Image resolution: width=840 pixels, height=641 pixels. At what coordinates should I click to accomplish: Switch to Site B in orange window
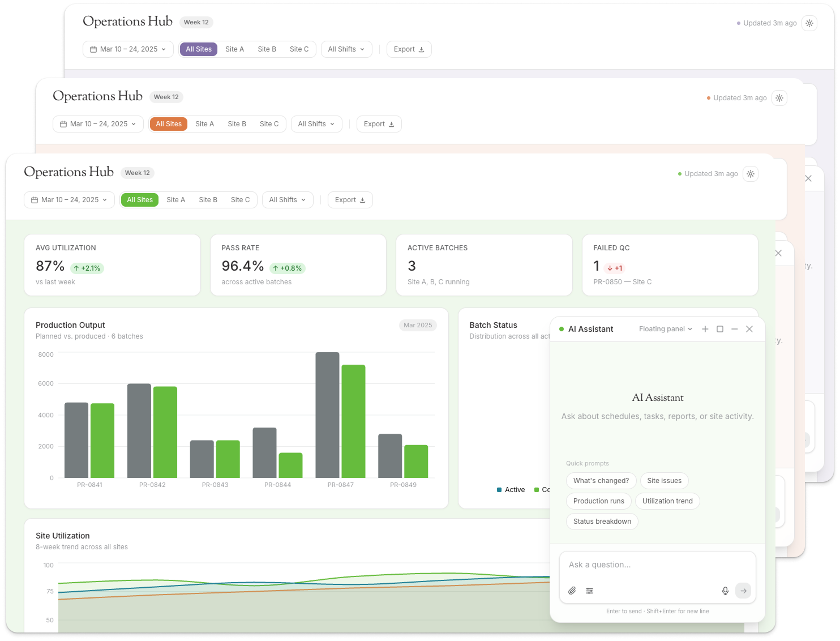(237, 124)
